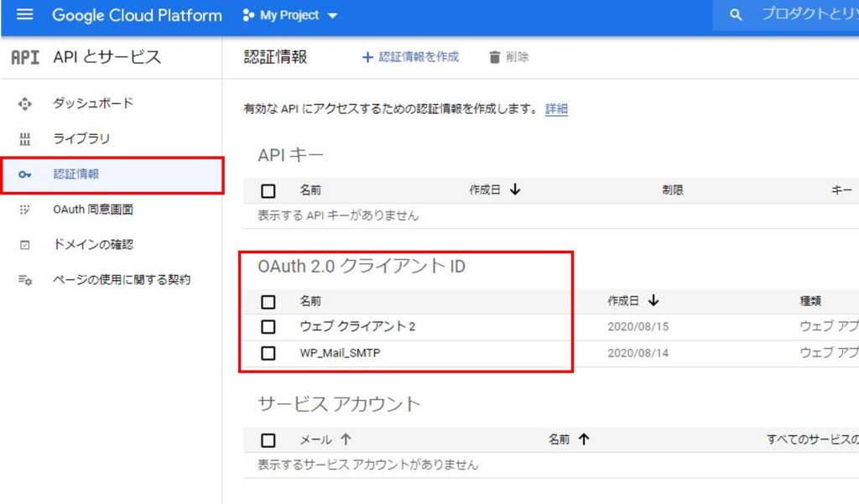The height and width of the screenshot is (504, 859).
Task: Open the hamburger navigation menu
Action: point(24,14)
